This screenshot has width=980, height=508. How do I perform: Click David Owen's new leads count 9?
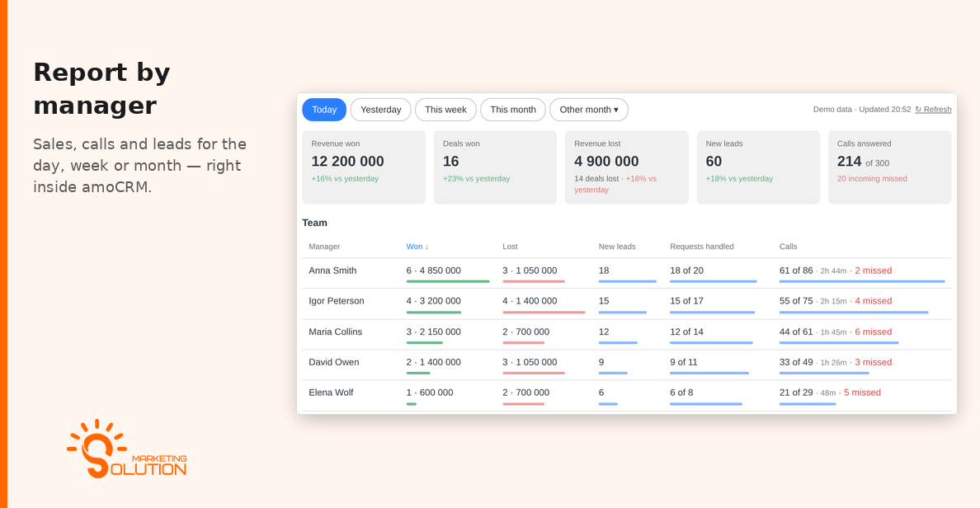tap(601, 362)
